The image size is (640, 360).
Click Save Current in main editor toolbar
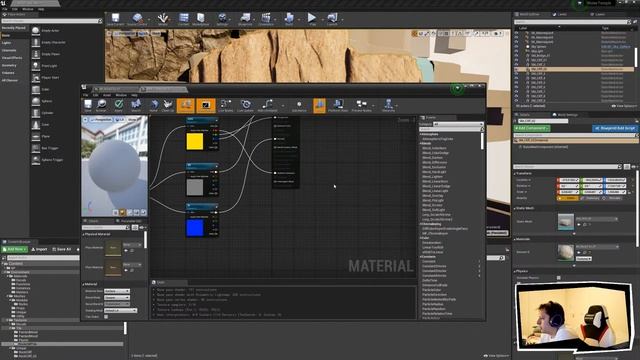tap(115, 19)
